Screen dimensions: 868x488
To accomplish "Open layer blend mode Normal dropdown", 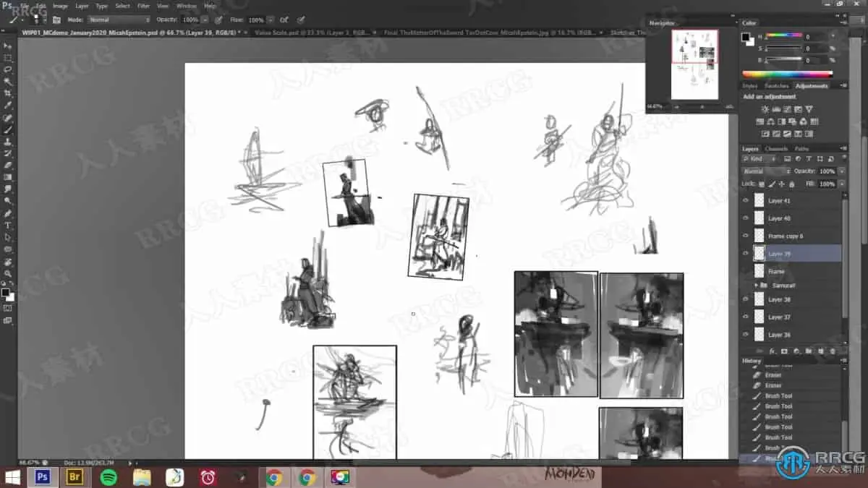I will pos(766,171).
